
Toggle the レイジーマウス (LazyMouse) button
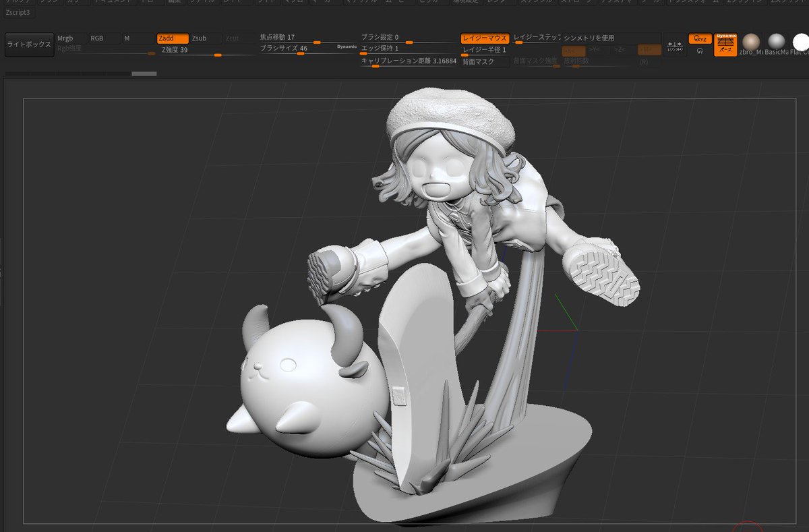click(x=485, y=38)
